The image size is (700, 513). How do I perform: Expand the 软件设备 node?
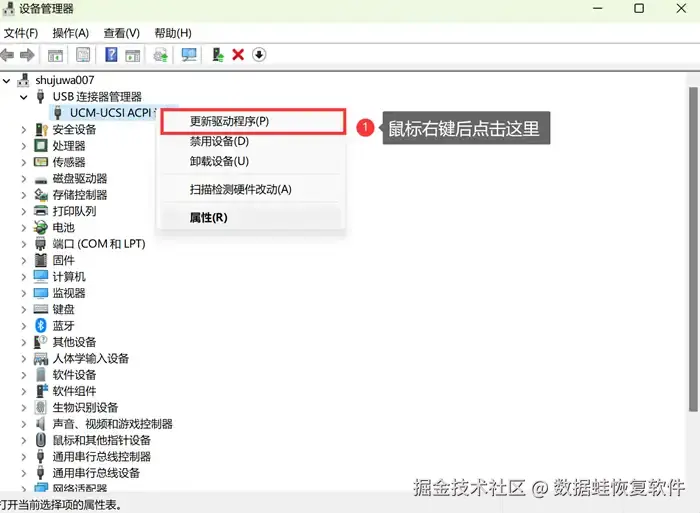click(x=24, y=375)
